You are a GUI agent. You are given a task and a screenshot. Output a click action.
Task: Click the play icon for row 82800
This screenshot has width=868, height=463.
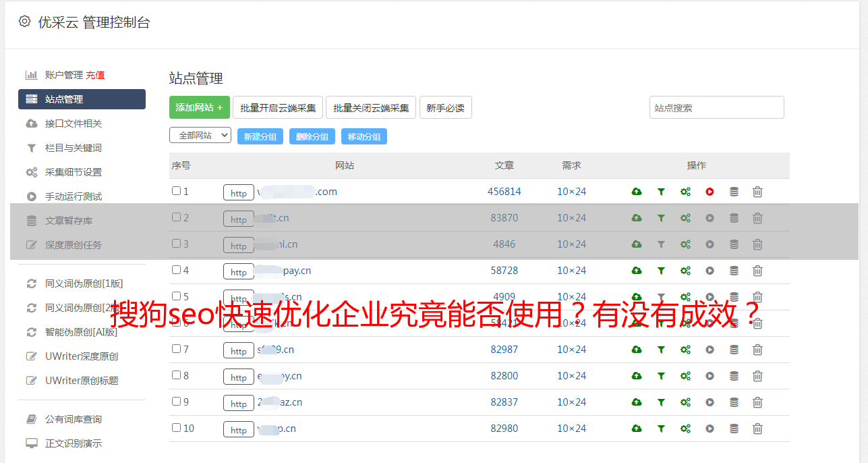click(x=710, y=376)
